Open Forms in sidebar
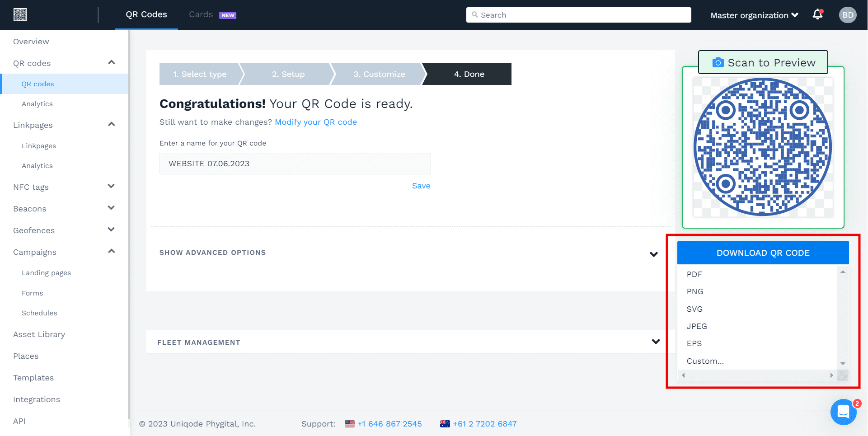The width and height of the screenshot is (868, 436). coord(33,293)
